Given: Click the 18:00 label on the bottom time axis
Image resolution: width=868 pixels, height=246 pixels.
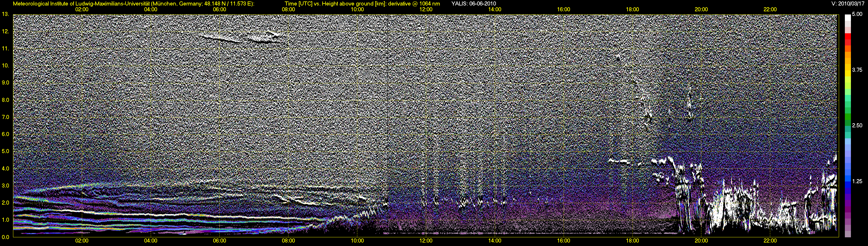Looking at the screenshot, I should pyautogui.click(x=632, y=241).
